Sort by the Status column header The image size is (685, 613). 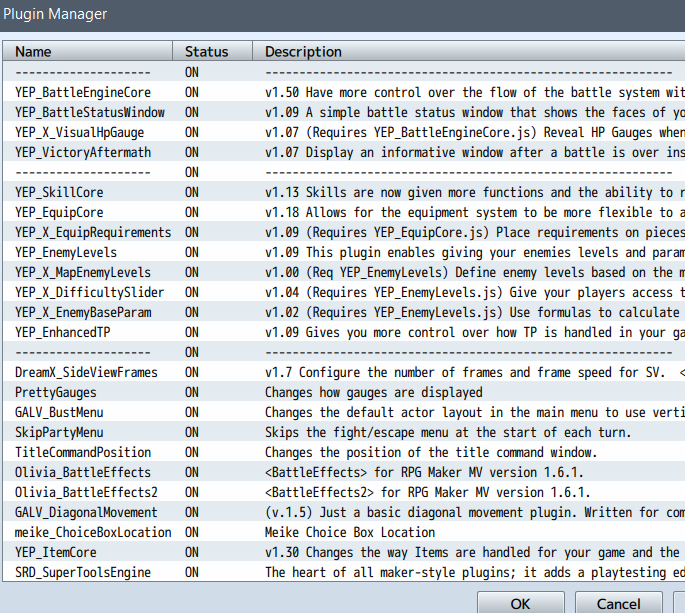pyautogui.click(x=212, y=52)
